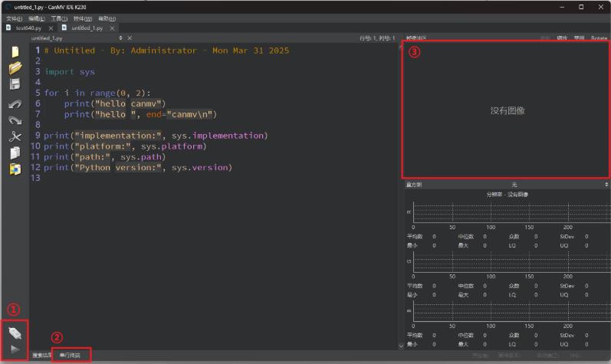The width and height of the screenshot is (611, 364).
Task: Paste using the clipboard icon in sidebar
Action: [15, 169]
